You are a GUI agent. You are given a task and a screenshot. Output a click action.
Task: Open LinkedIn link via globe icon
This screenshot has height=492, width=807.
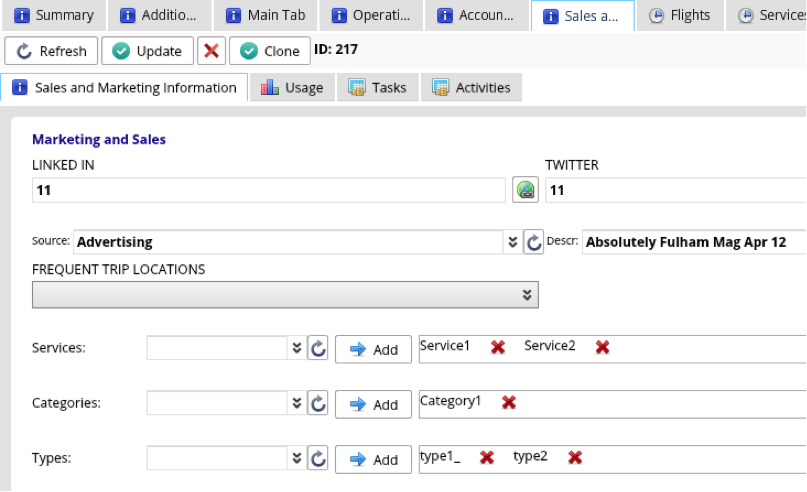(525, 190)
